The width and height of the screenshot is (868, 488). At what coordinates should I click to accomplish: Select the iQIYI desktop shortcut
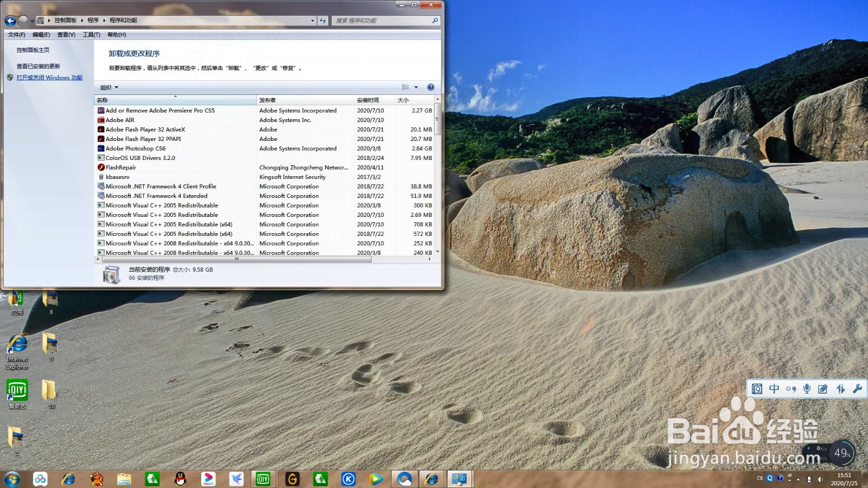[x=17, y=394]
